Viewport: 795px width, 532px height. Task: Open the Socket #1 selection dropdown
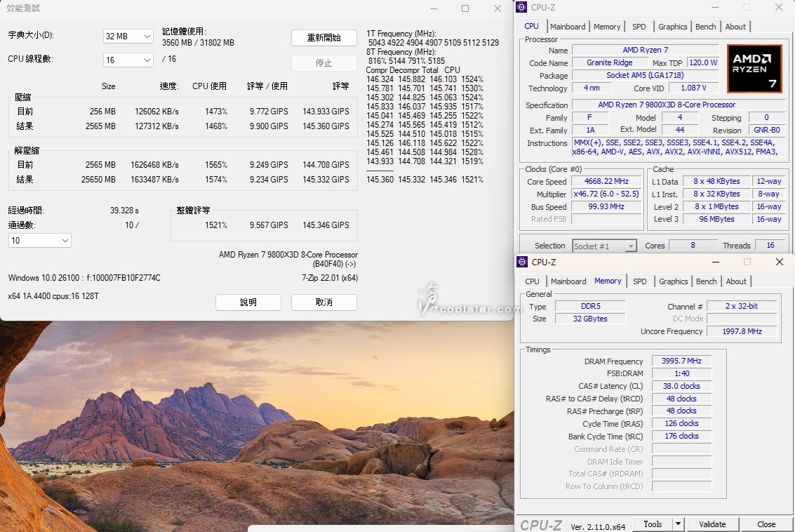(x=604, y=246)
